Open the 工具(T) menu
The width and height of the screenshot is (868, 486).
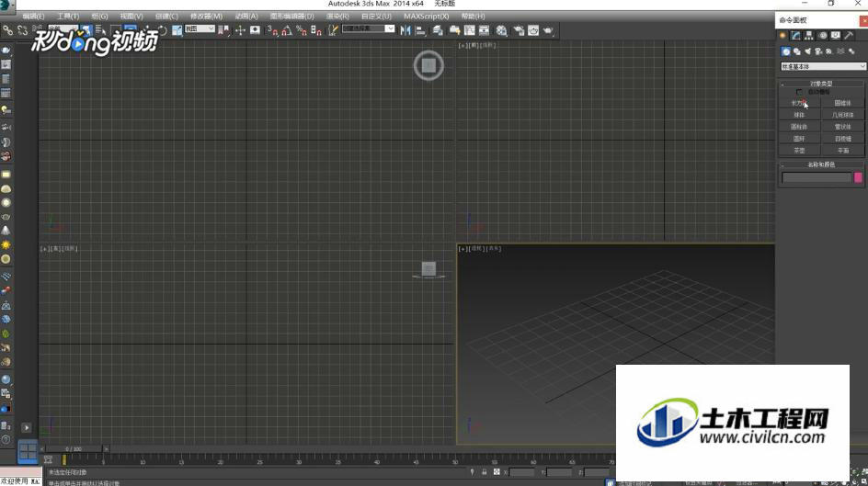pyautogui.click(x=67, y=16)
